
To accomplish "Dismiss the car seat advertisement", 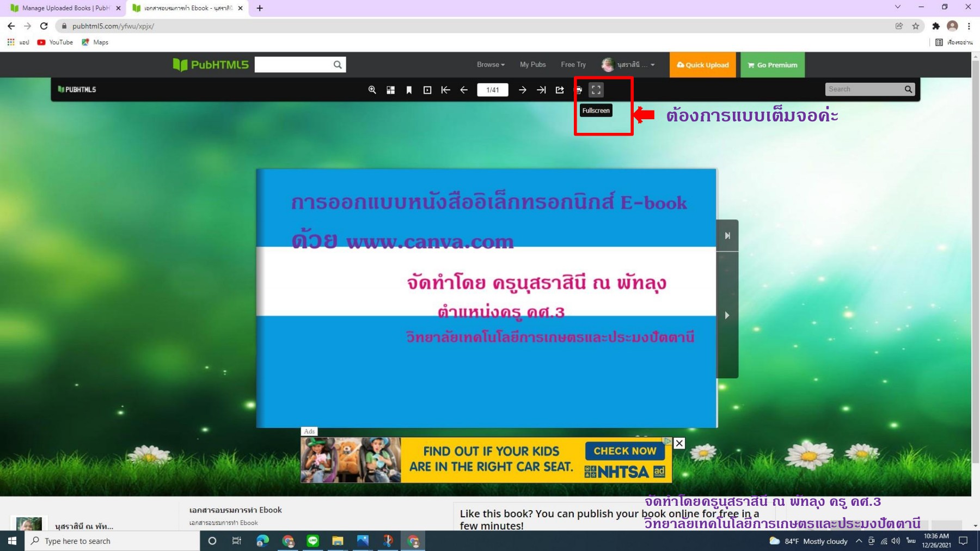I will pos(678,443).
